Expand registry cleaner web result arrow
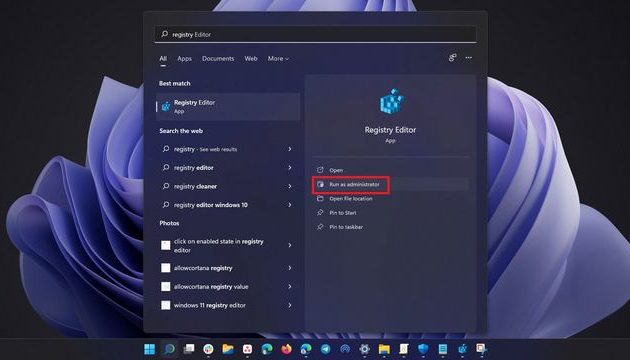 pos(290,186)
